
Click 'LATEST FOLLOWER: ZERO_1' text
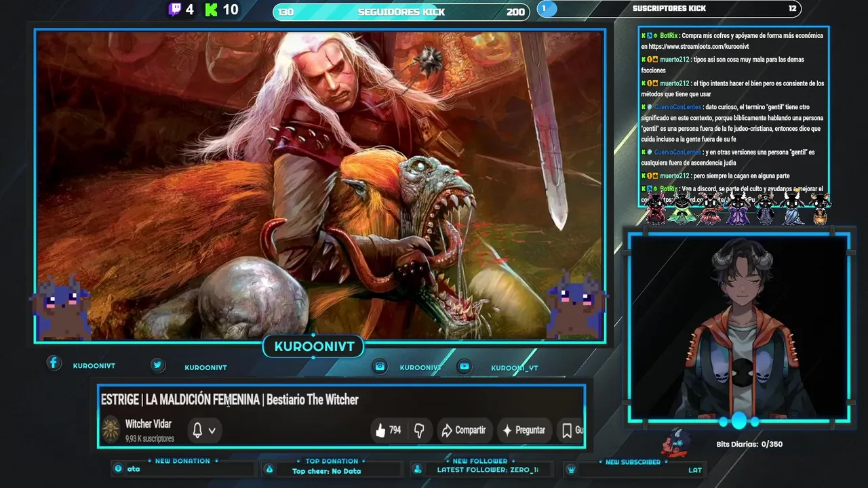pyautogui.click(x=488, y=470)
